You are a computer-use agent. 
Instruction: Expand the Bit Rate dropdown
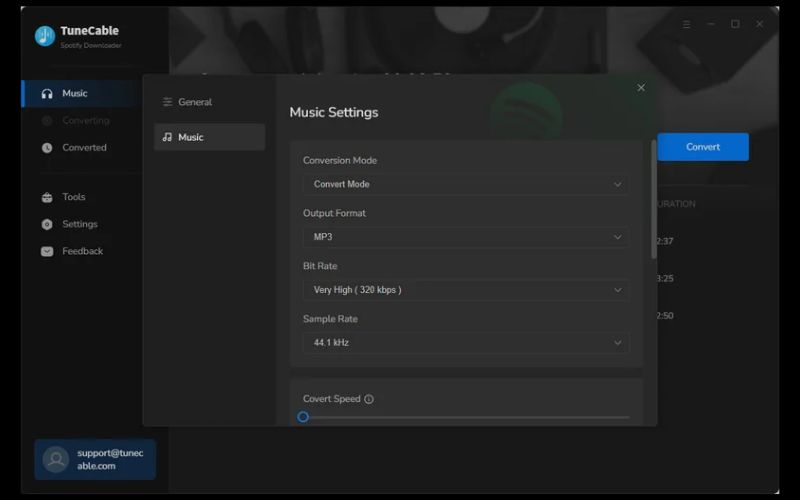(465, 290)
